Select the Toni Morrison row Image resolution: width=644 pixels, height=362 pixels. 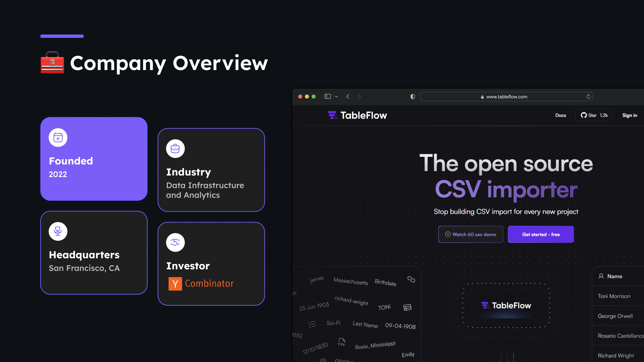(618, 296)
